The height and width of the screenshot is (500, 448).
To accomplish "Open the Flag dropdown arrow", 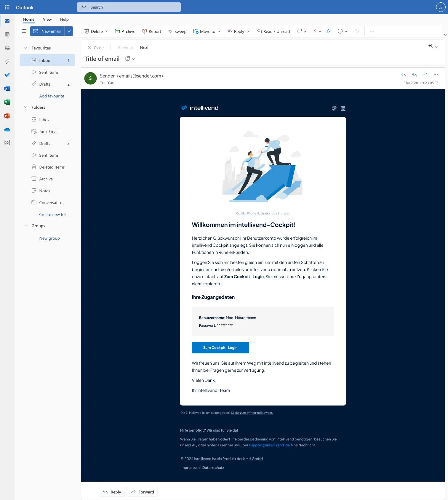I will click(x=320, y=31).
